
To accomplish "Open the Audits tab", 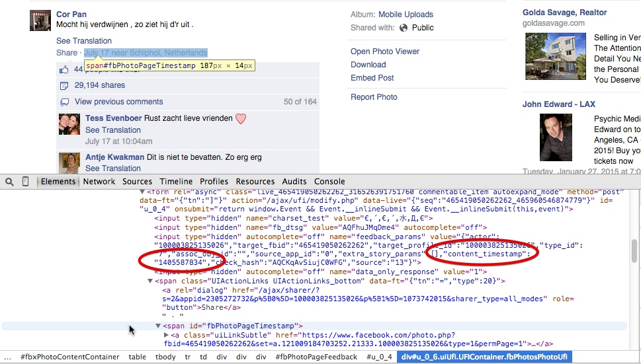I will (294, 182).
